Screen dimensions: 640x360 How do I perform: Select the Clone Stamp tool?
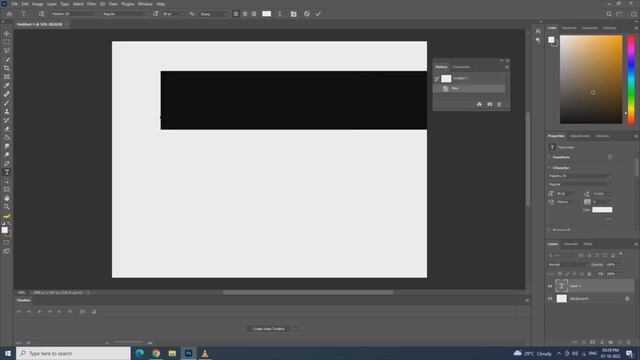[7, 111]
